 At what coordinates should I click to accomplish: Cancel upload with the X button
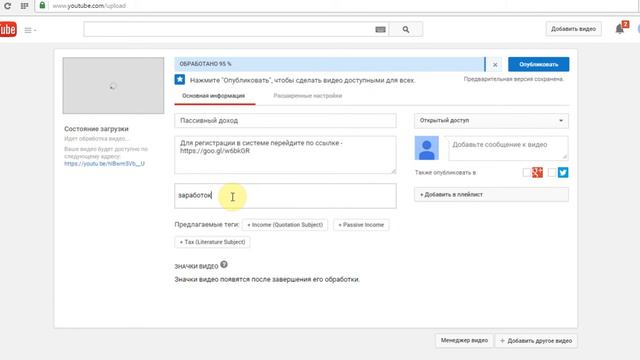tap(495, 64)
